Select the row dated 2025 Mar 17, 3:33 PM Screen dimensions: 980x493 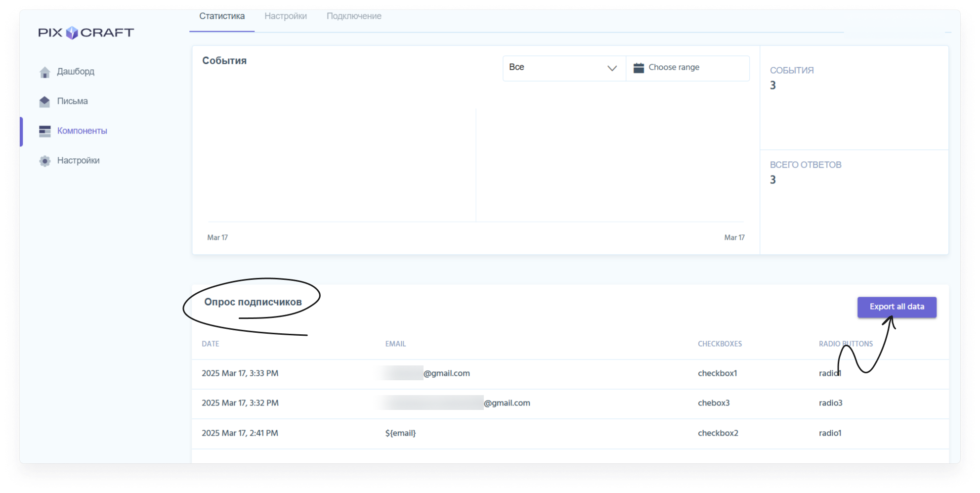click(x=570, y=374)
